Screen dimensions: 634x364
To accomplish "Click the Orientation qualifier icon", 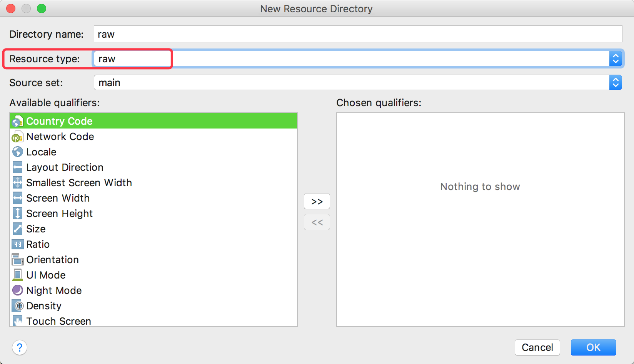I will point(17,260).
